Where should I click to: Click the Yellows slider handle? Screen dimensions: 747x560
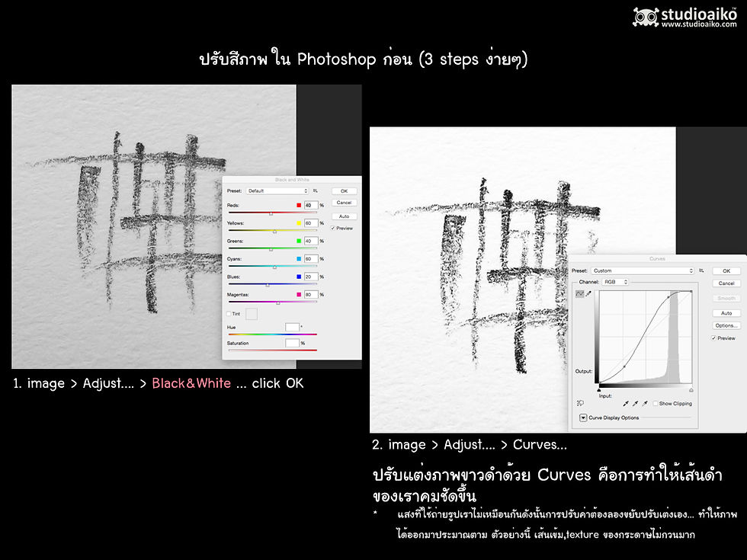(x=274, y=231)
